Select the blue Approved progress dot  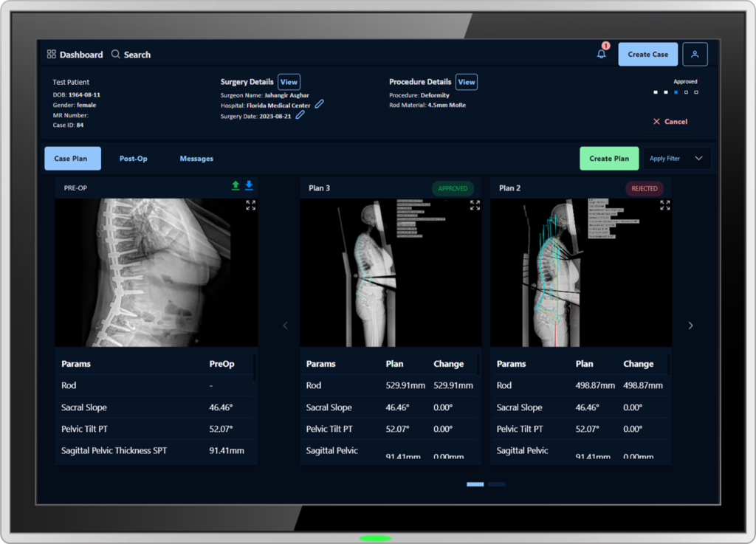[676, 92]
